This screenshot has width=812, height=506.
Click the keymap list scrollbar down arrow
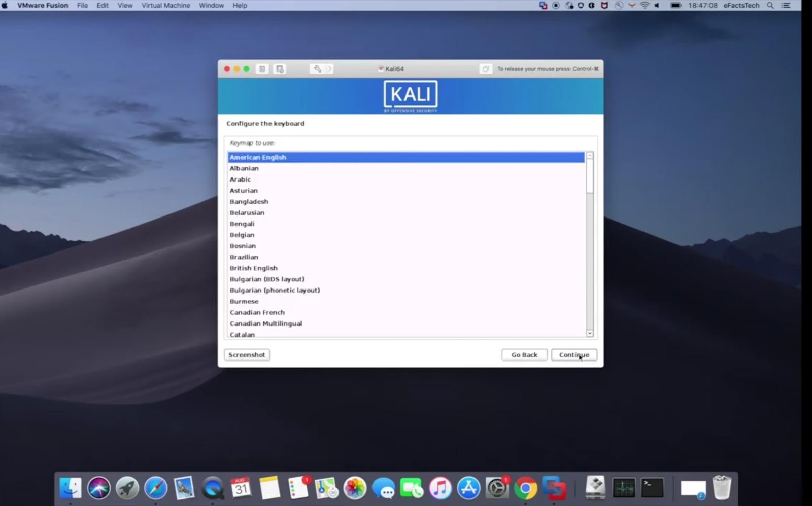pyautogui.click(x=590, y=333)
